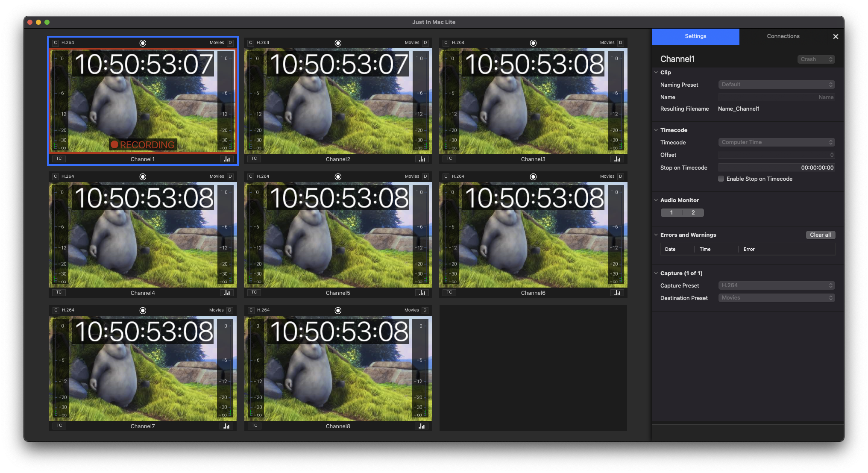The height and width of the screenshot is (473, 868).
Task: Collapse the Capture (1 of 1) section
Action: pyautogui.click(x=656, y=273)
